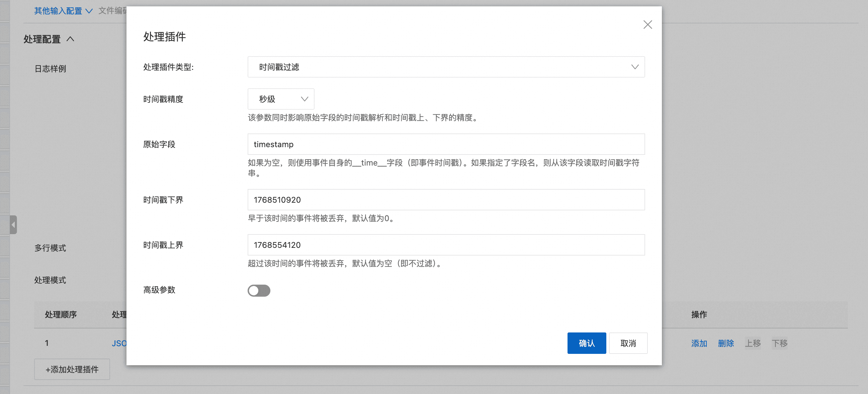
Task: Click the 原始字段 timestamp input field
Action: pyautogui.click(x=446, y=144)
